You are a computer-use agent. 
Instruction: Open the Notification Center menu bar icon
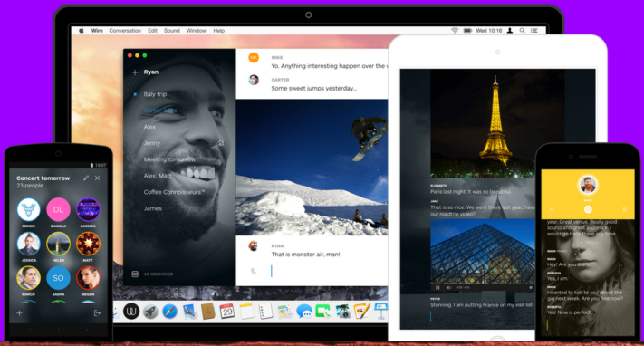tap(533, 31)
